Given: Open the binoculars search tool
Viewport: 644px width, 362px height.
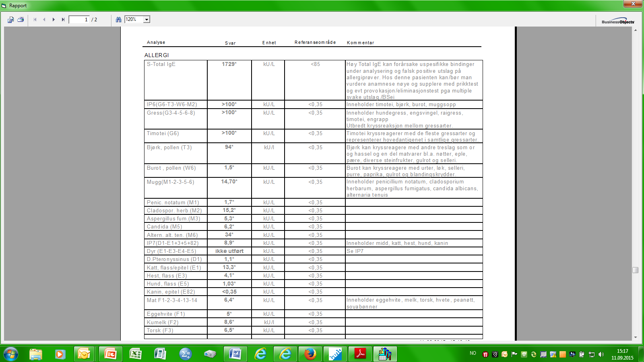Looking at the screenshot, I should click(118, 19).
